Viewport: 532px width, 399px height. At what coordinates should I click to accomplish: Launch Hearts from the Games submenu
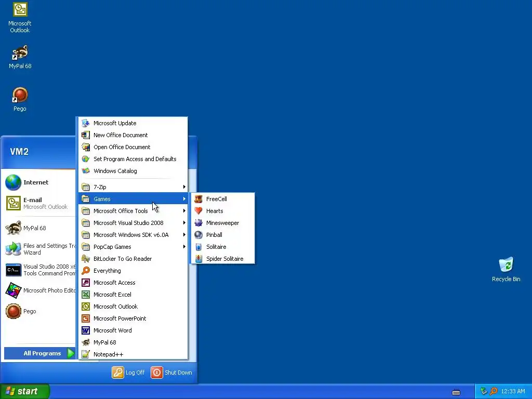point(222,211)
